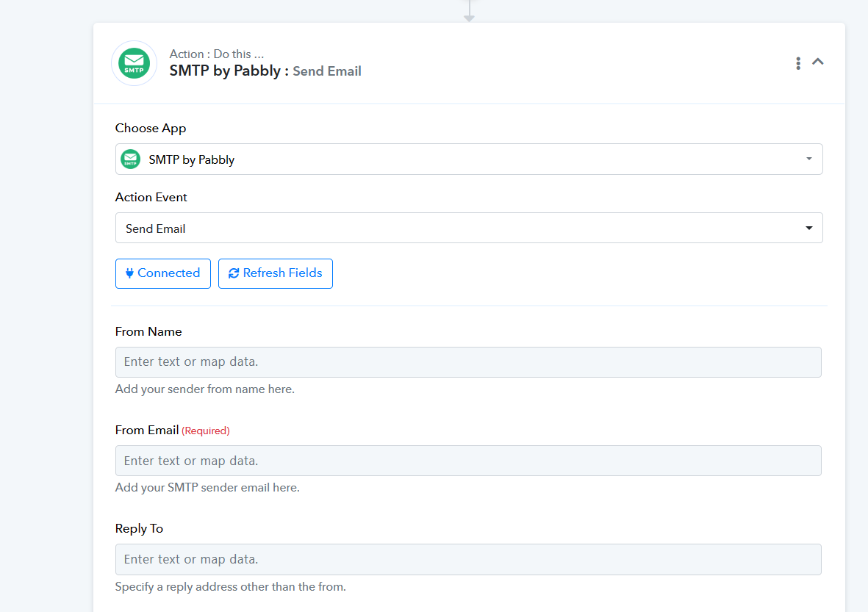The image size is (868, 612).
Task: Click the 'From Name' label
Action: [148, 331]
